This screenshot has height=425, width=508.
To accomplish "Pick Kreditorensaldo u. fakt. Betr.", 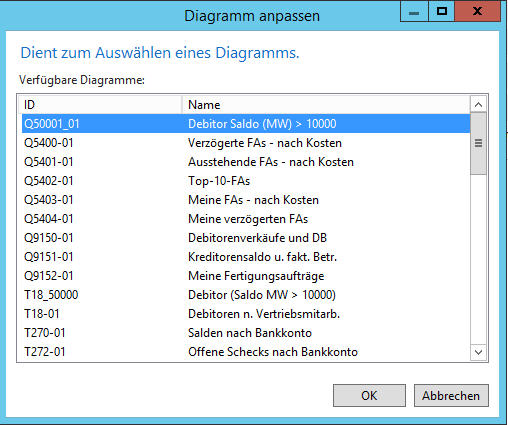I will pyautogui.click(x=246, y=257).
